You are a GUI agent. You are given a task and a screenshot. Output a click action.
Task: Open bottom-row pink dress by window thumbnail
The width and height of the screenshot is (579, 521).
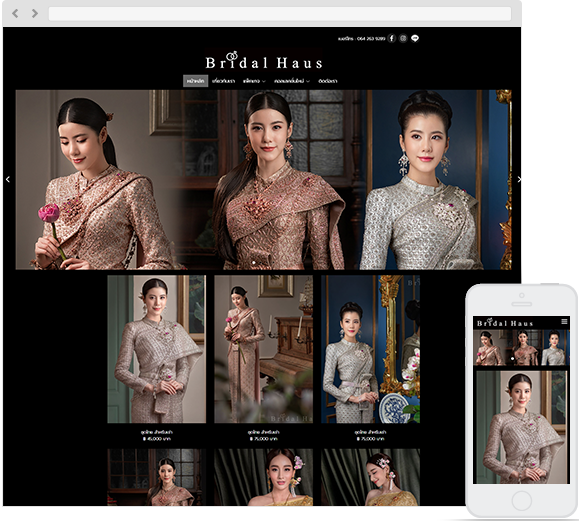(157, 477)
